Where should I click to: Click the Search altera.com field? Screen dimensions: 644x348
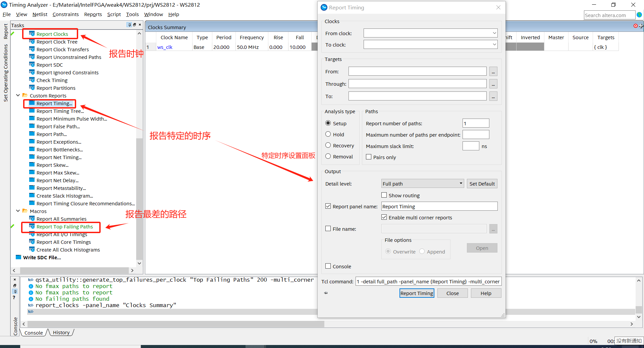pos(609,15)
